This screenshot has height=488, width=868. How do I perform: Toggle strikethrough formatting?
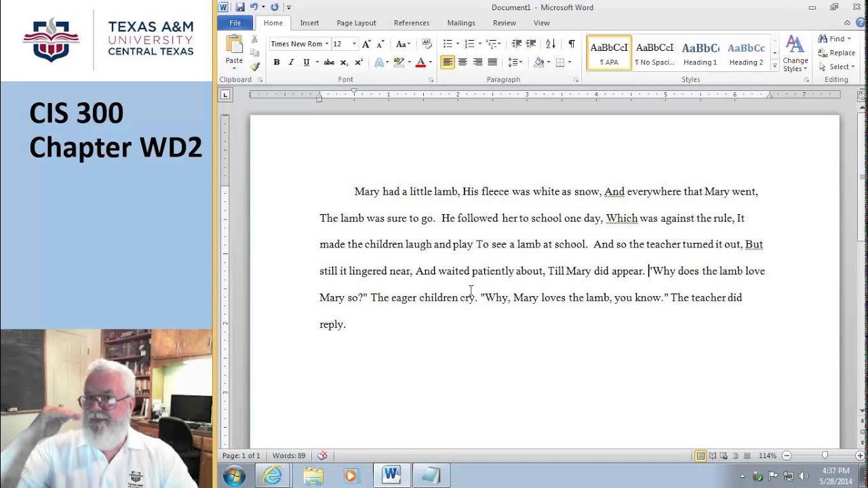329,62
